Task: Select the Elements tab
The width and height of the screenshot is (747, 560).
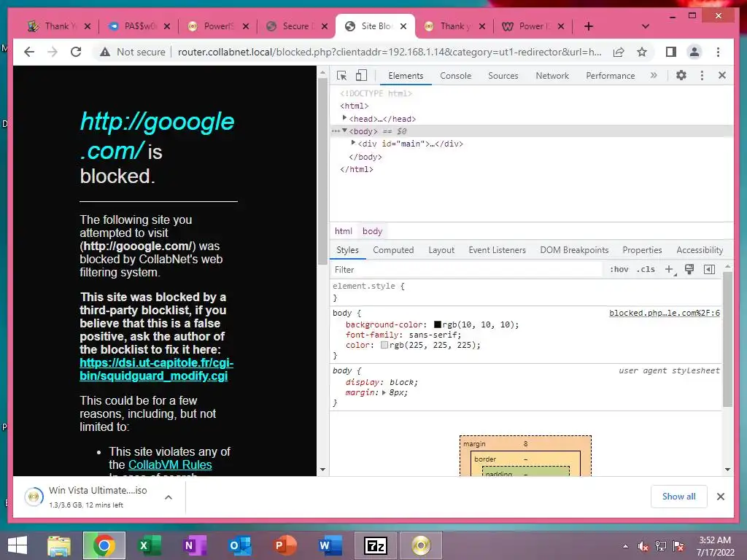Action: 406,76
